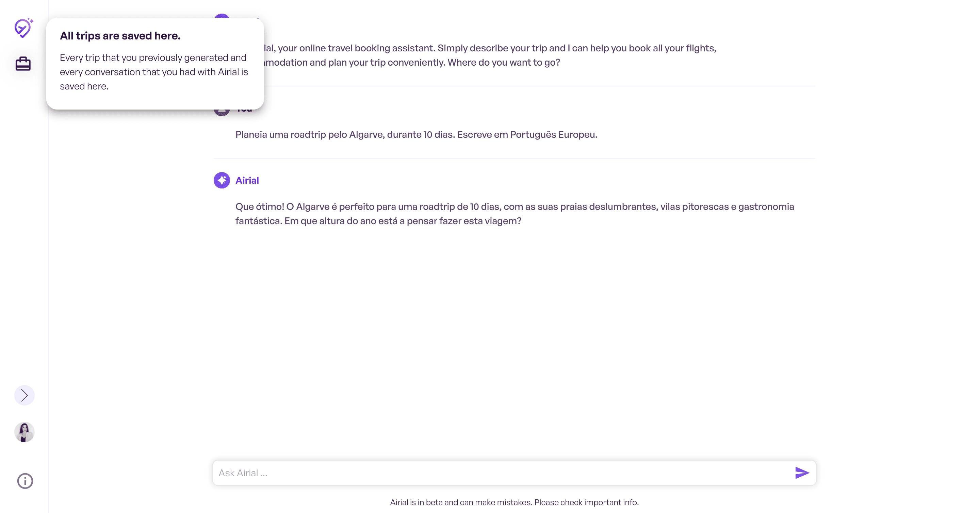Image resolution: width=980 pixels, height=513 pixels.
Task: Open the info circle icon
Action: coord(25,481)
